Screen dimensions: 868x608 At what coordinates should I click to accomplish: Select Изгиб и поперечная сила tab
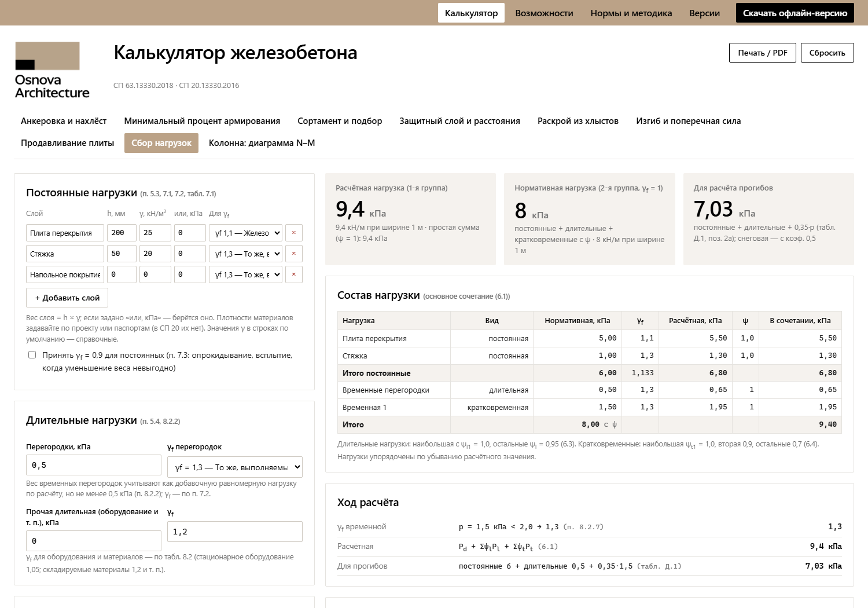point(689,121)
